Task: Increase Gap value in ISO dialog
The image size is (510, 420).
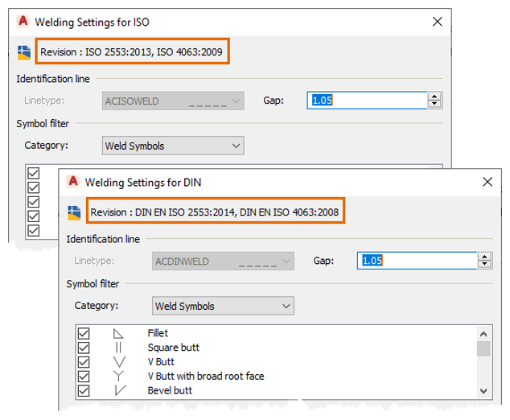Action: [x=435, y=97]
